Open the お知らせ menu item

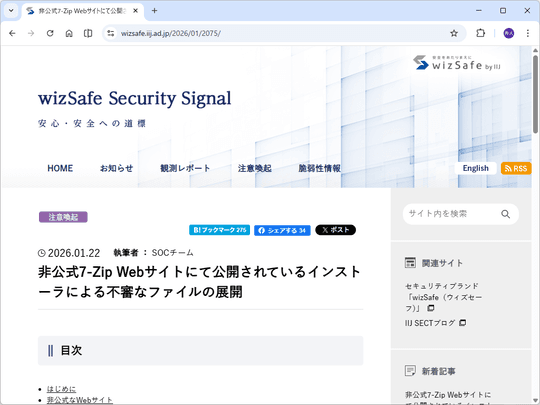116,168
